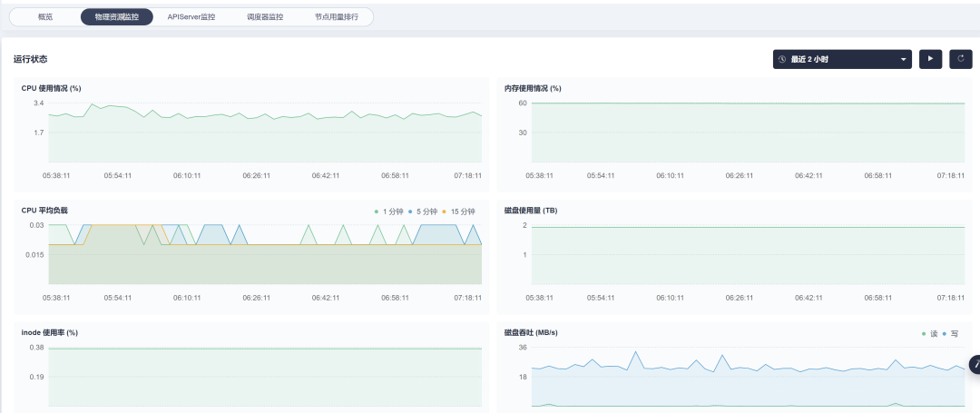Click the refresh icon button
Viewport: 980px width, 413px height.
pyautogui.click(x=961, y=59)
